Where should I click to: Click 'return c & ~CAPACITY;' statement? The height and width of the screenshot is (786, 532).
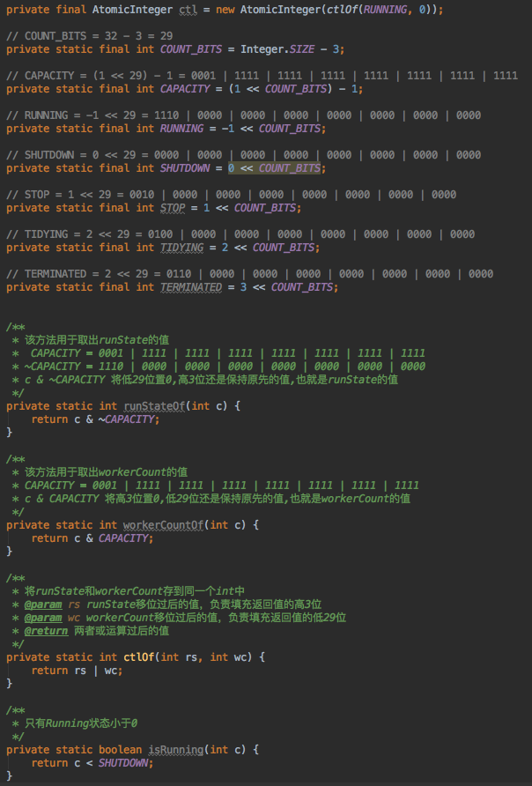pos(95,419)
